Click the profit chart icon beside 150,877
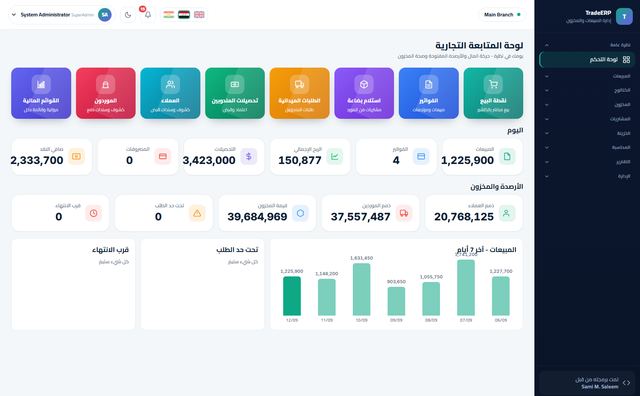This screenshot has width=640, height=396. (334, 156)
